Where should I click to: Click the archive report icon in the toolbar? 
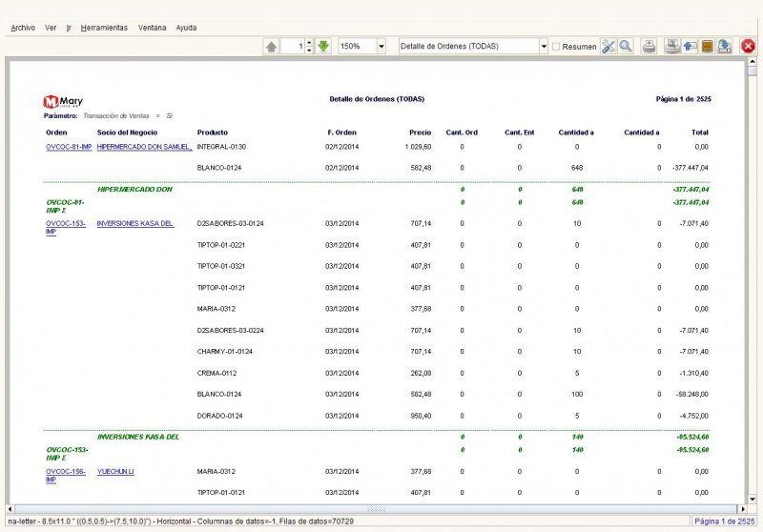point(672,47)
